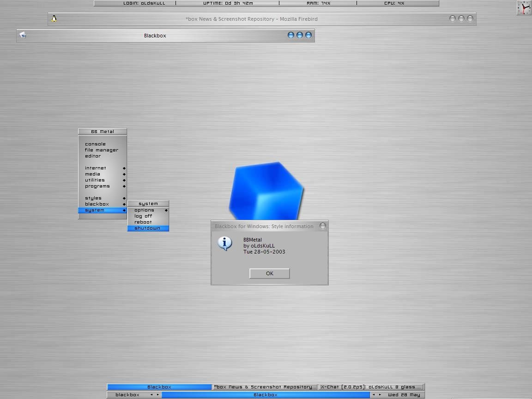Viewport: 532px width, 399px height.
Task: Select shutdown in the system submenu
Action: tap(148, 228)
